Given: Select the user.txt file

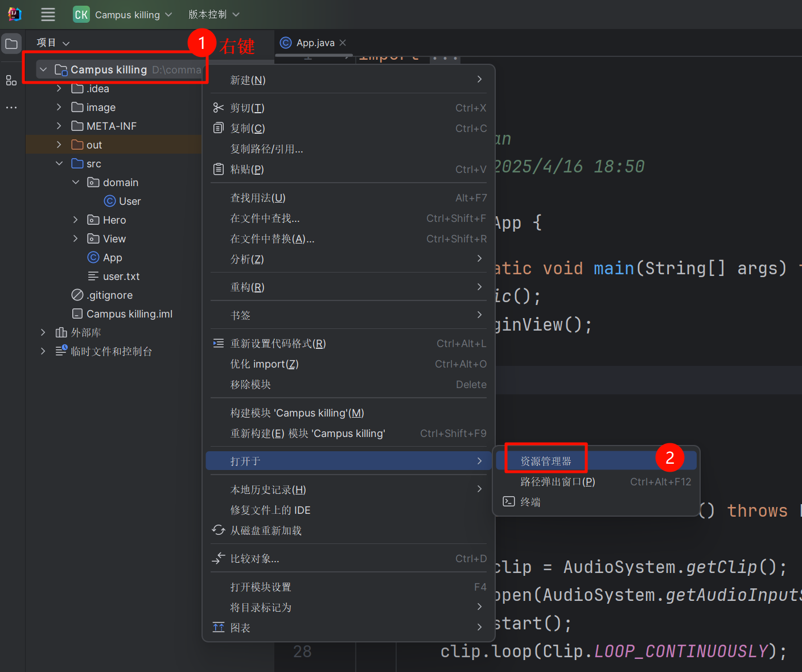Looking at the screenshot, I should (121, 277).
